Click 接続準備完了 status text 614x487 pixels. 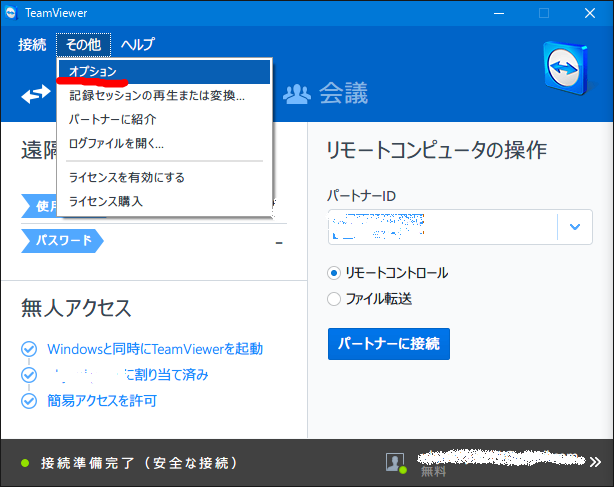[139, 463]
